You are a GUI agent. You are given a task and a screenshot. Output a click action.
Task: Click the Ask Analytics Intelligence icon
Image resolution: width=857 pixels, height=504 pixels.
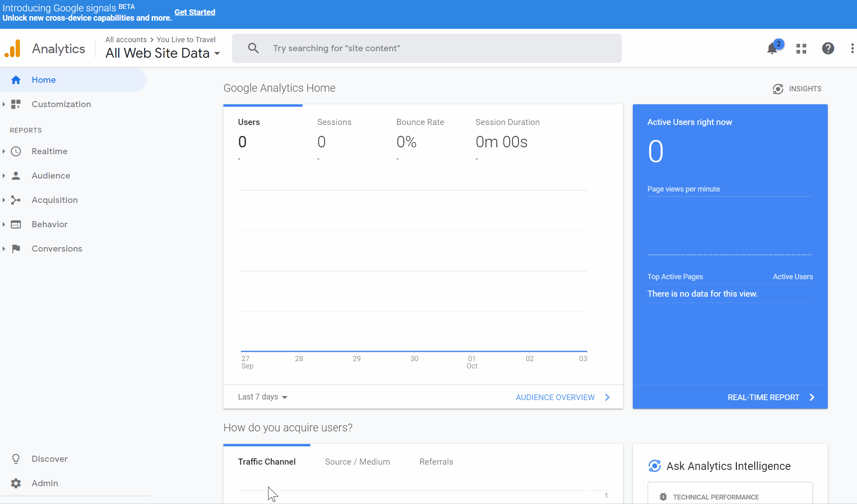click(655, 466)
